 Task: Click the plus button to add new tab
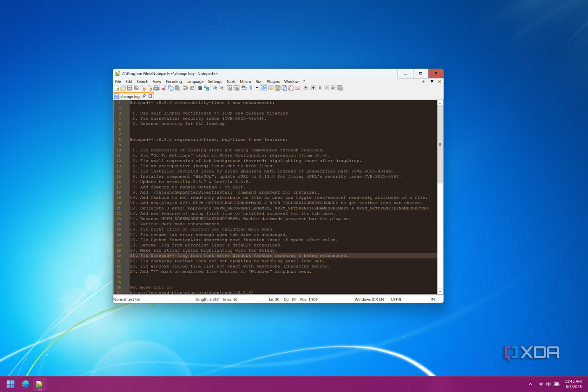click(424, 81)
